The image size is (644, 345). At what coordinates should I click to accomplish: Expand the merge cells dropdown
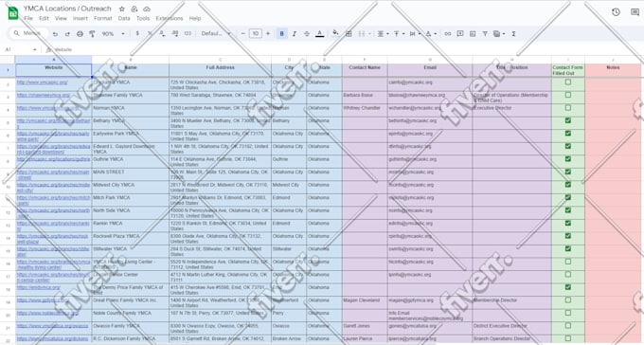pyautogui.click(x=369, y=34)
